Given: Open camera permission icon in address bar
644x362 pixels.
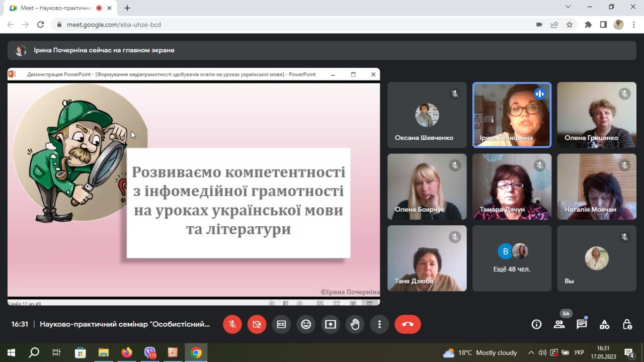Looking at the screenshot, I should (x=539, y=24).
